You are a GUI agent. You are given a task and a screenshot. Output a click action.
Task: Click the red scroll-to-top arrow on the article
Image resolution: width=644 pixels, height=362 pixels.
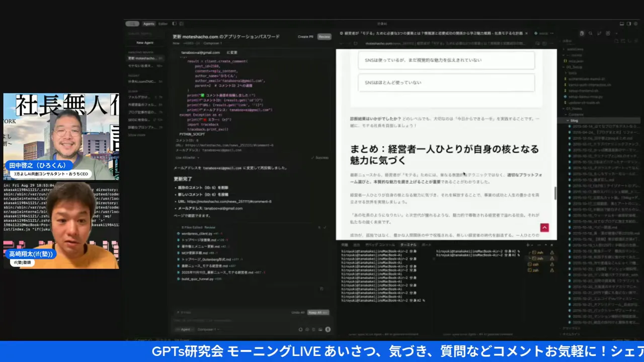coord(544,227)
